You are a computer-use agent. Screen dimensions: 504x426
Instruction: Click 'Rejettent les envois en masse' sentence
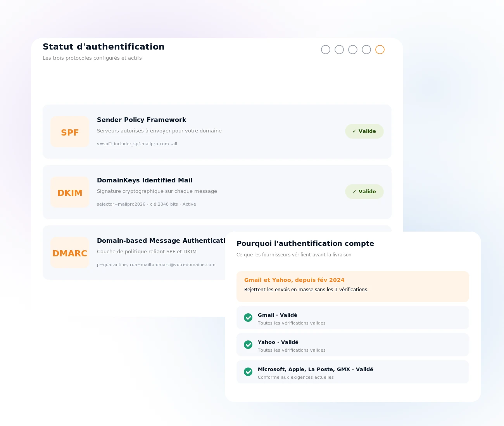coord(306,290)
